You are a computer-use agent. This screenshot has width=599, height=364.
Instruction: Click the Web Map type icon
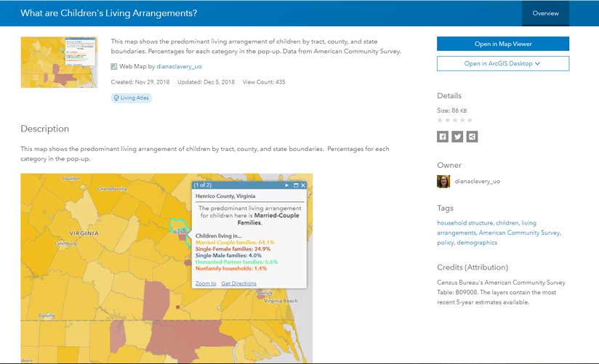click(x=114, y=67)
